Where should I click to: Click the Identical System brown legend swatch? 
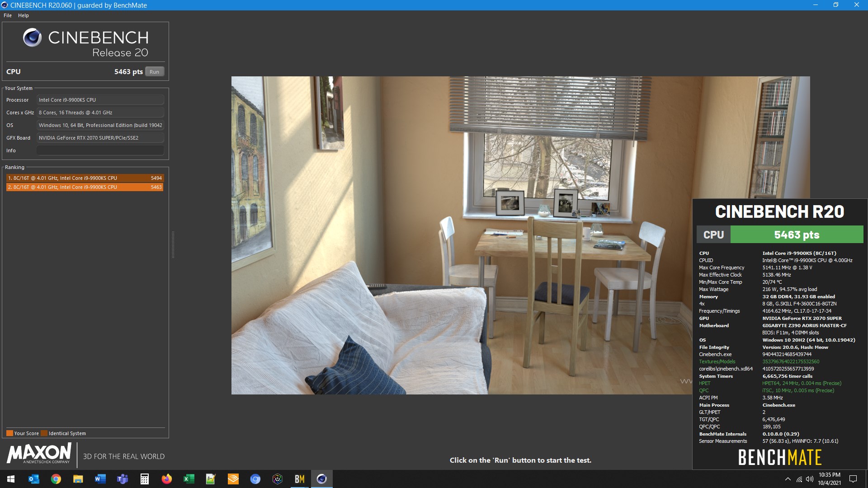(44, 433)
